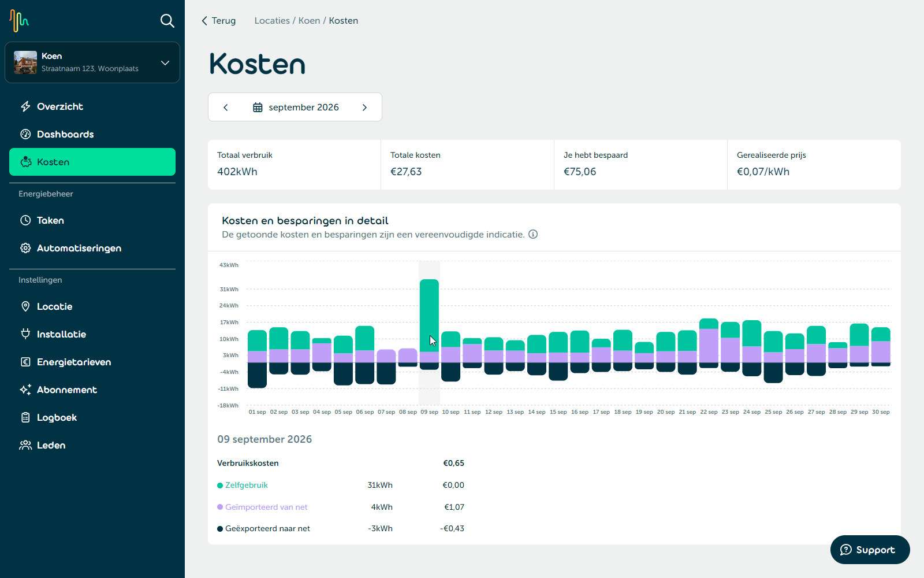Open the Support chat button

870,550
